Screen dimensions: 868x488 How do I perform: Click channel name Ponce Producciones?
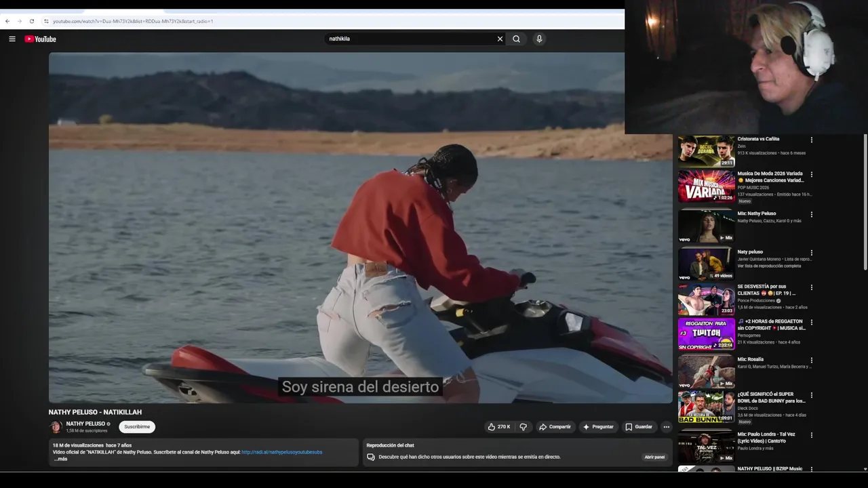tap(756, 300)
